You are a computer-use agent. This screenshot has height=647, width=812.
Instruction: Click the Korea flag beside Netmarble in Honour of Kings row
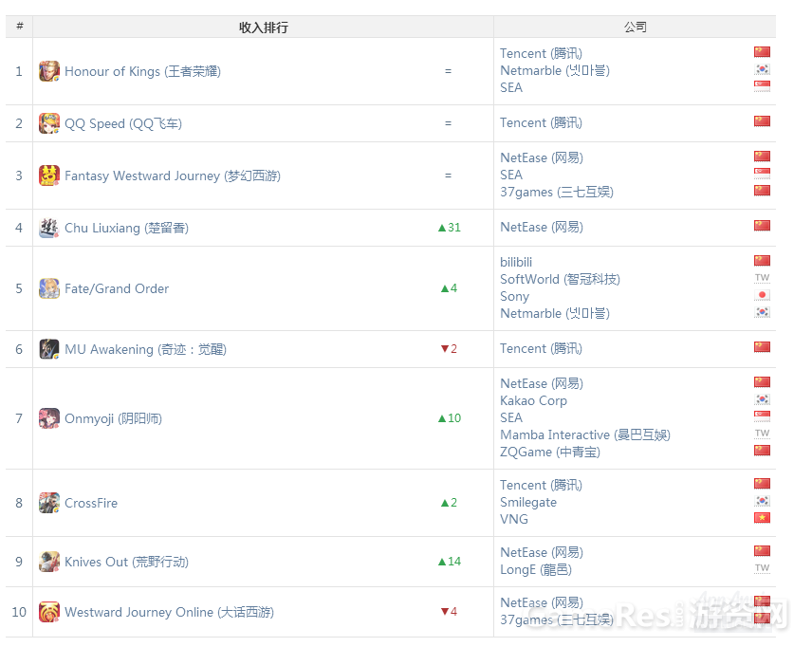(762, 69)
